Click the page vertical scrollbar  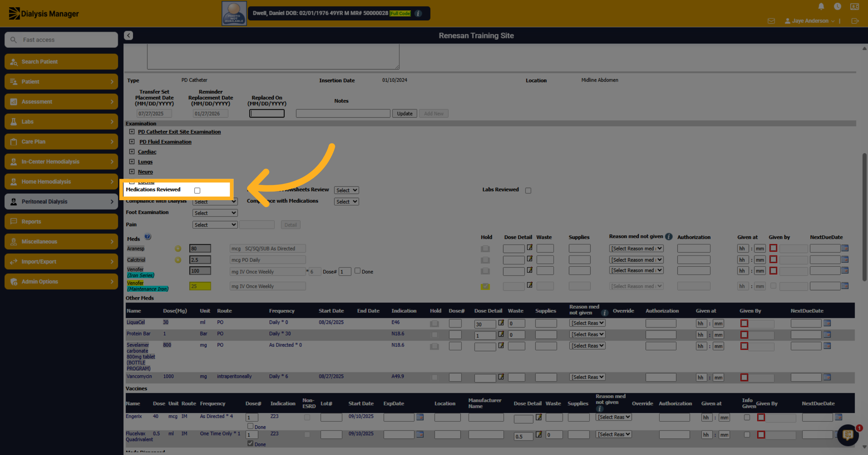click(864, 217)
